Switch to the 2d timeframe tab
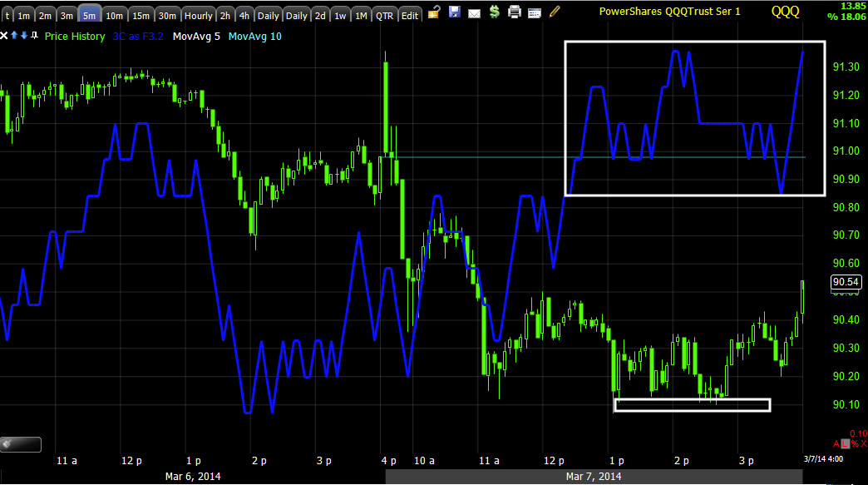 click(x=321, y=16)
